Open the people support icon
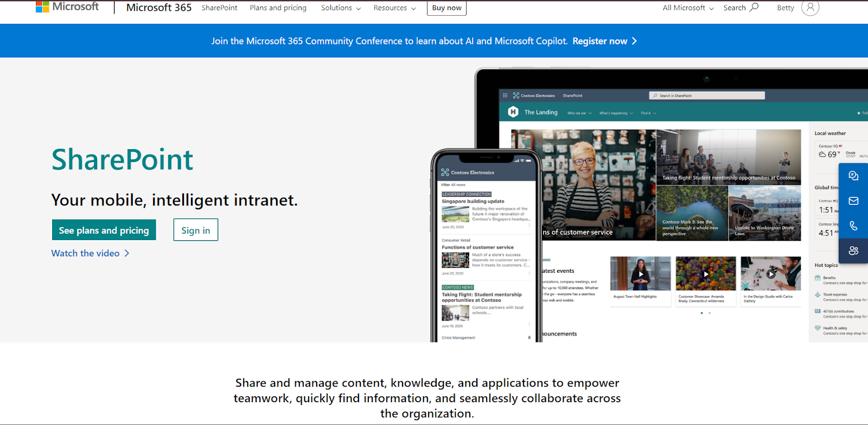 [853, 250]
